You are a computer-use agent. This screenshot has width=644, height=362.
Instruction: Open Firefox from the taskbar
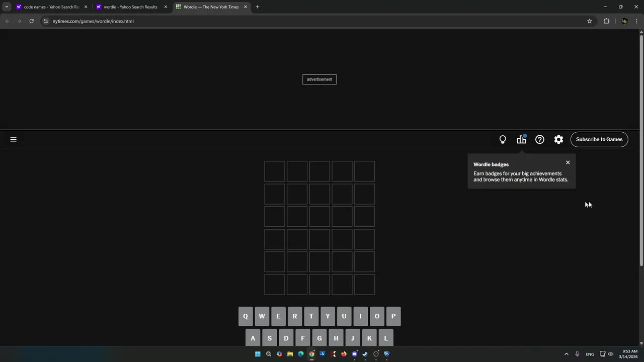pyautogui.click(x=344, y=354)
